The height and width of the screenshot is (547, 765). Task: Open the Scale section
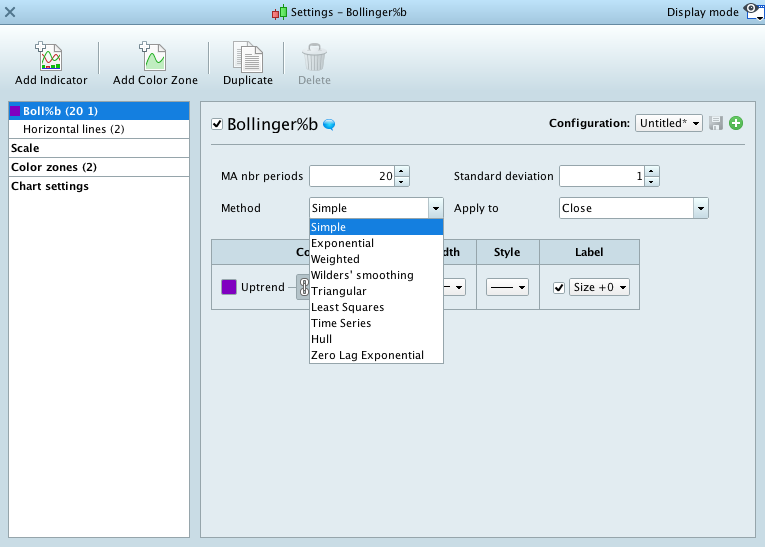tap(99, 148)
